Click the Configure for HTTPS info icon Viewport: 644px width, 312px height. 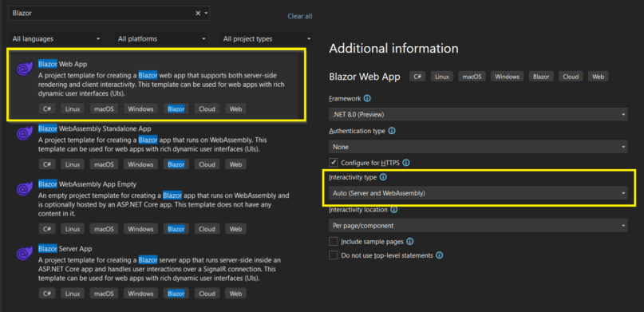[x=405, y=163]
